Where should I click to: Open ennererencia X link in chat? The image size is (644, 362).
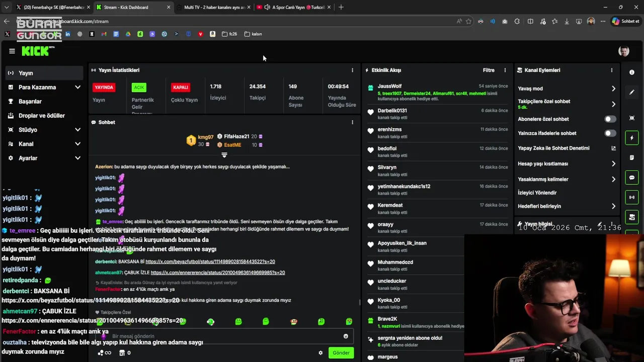click(218, 273)
